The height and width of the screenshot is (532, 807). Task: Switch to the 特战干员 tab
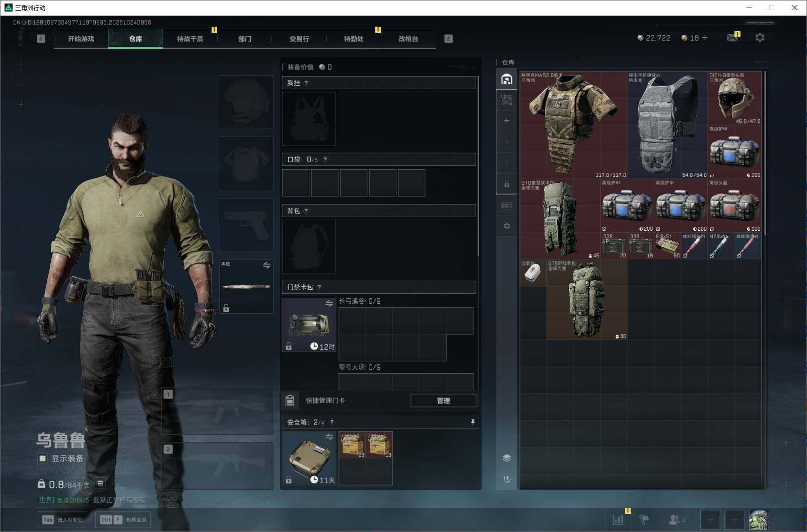tap(190, 39)
